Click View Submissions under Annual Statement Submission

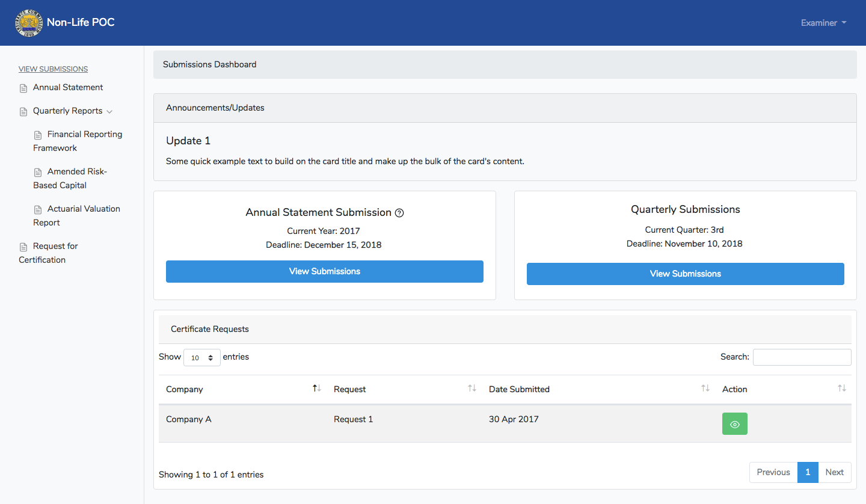coord(325,271)
